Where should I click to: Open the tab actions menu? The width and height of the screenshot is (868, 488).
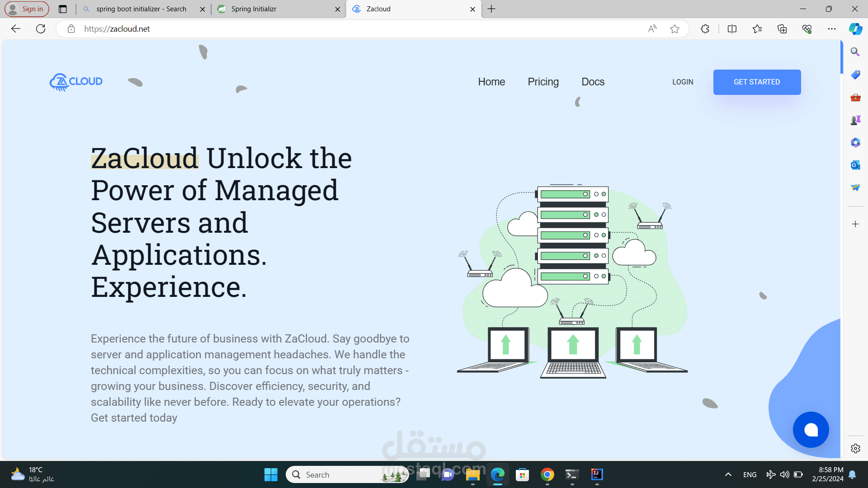pos(63,9)
